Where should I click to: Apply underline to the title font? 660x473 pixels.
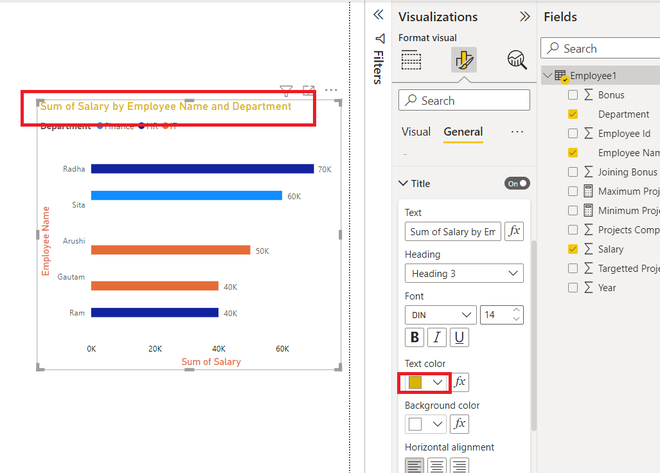[x=459, y=337]
